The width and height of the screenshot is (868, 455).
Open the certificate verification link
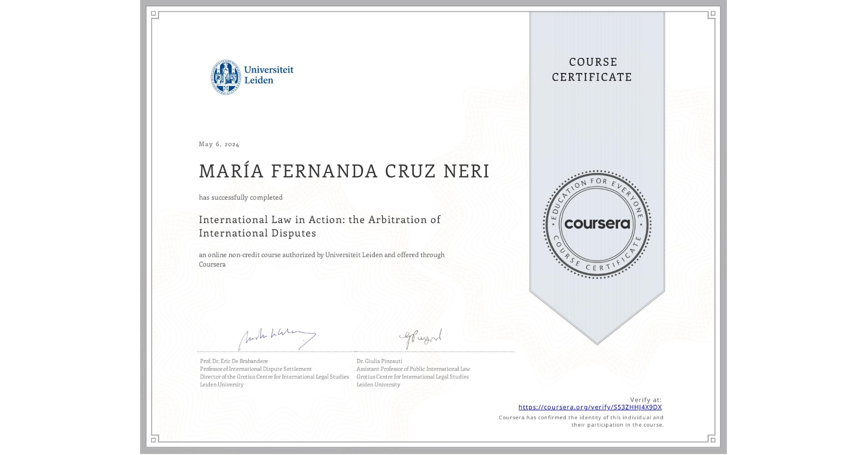click(x=590, y=407)
